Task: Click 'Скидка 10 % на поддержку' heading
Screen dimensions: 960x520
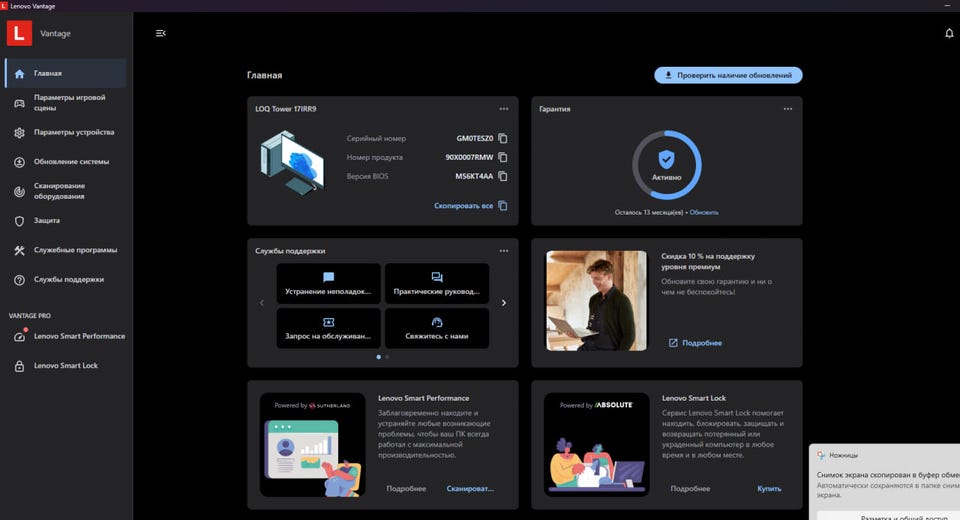Action: pos(708,262)
